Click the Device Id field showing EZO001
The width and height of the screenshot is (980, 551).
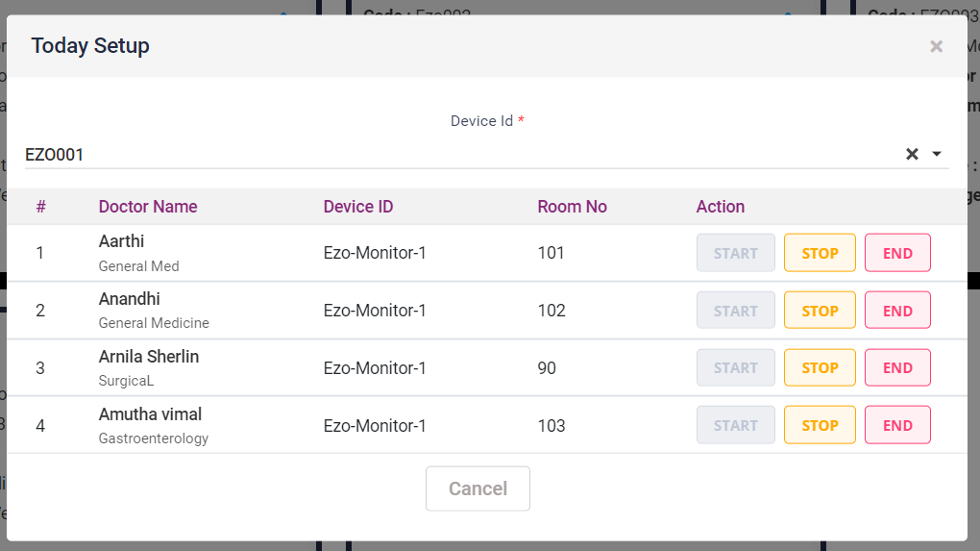[x=461, y=154]
